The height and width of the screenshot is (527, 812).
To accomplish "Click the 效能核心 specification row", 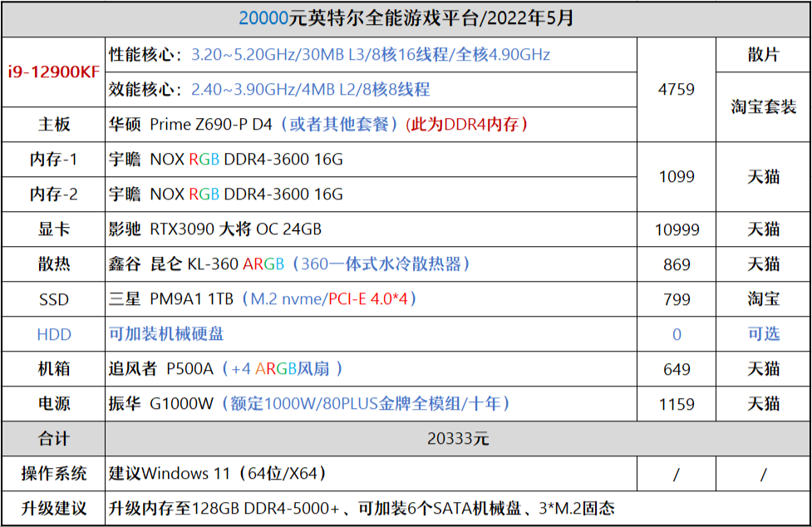I will pyautogui.click(x=371, y=90).
